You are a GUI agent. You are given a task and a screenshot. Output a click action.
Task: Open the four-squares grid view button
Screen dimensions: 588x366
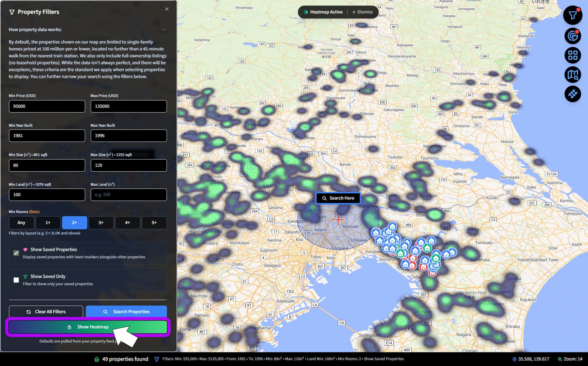click(x=572, y=55)
